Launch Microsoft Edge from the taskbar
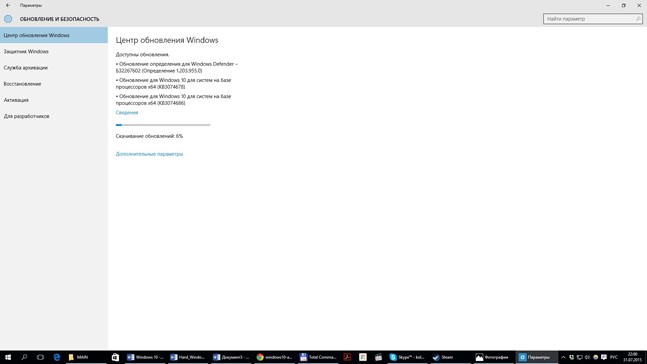Image resolution: width=647 pixels, height=364 pixels. coord(57,357)
